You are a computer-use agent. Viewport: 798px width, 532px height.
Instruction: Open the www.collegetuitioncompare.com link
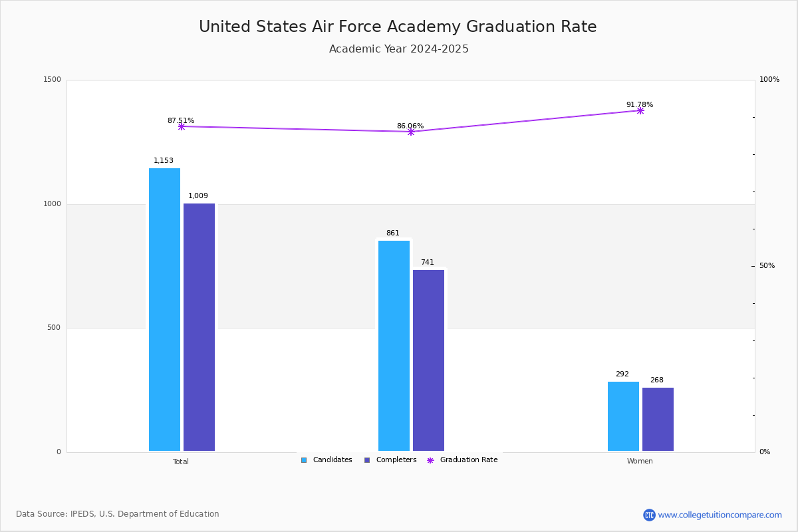pos(720,515)
